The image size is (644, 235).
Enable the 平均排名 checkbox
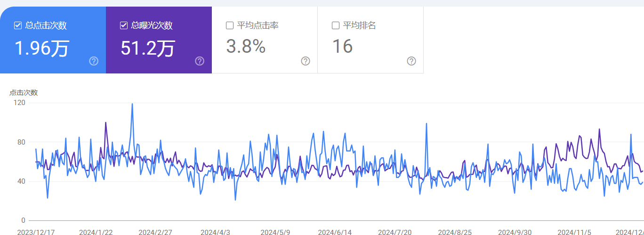tap(336, 25)
